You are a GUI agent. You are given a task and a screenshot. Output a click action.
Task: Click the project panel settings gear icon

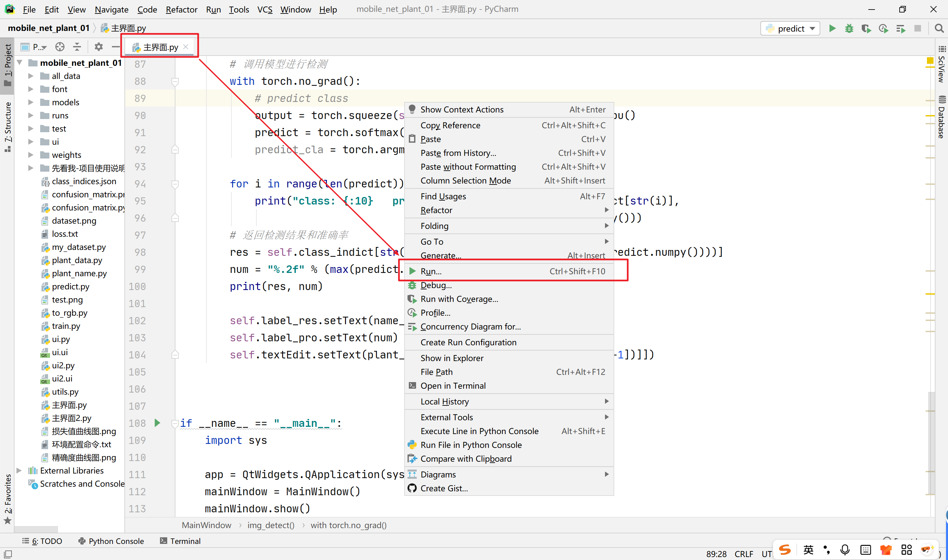pyautogui.click(x=98, y=47)
